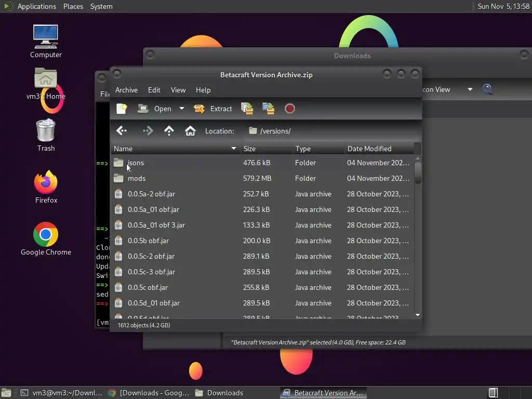
Task: Open the Edit menu
Action: click(154, 90)
